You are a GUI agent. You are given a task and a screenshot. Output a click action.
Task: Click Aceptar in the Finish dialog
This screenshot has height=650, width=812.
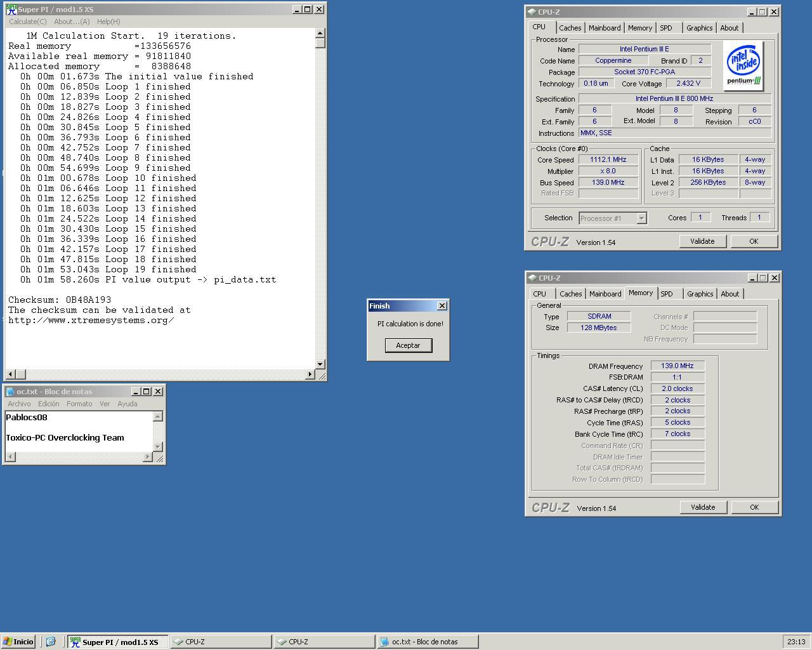click(x=408, y=345)
